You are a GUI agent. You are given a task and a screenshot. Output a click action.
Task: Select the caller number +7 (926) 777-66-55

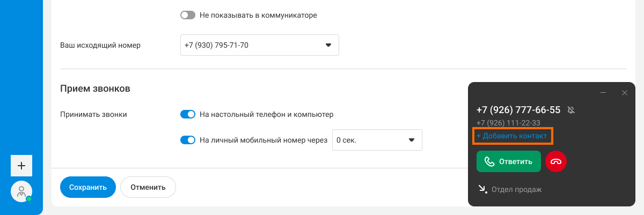coord(518,110)
